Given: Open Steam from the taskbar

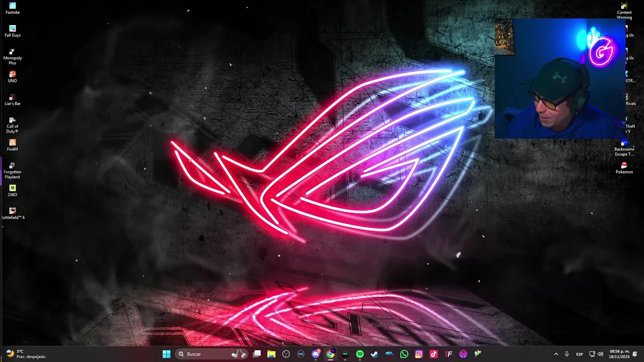Looking at the screenshot, I should [374, 354].
